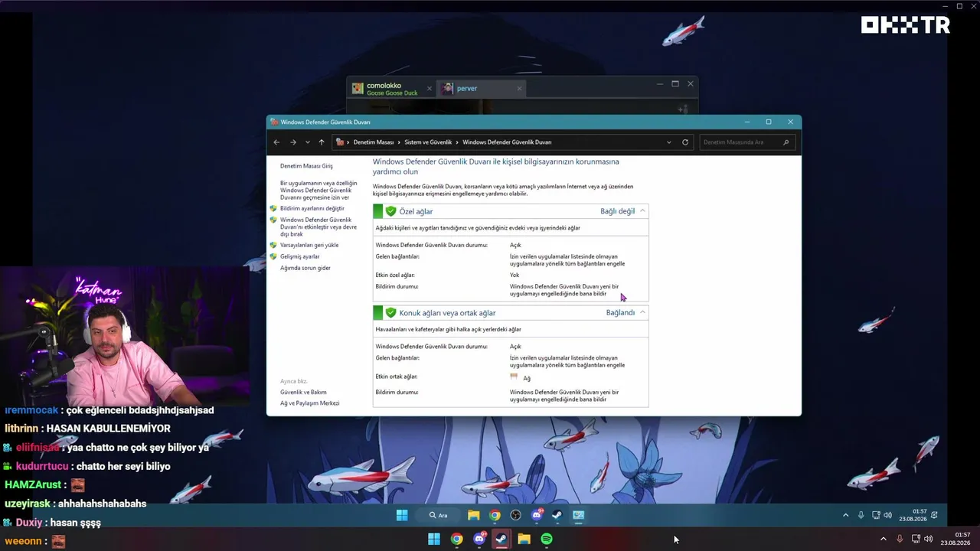Image resolution: width=980 pixels, height=551 pixels.
Task: Click the Ara search box on inner taskbar
Action: [438, 515]
